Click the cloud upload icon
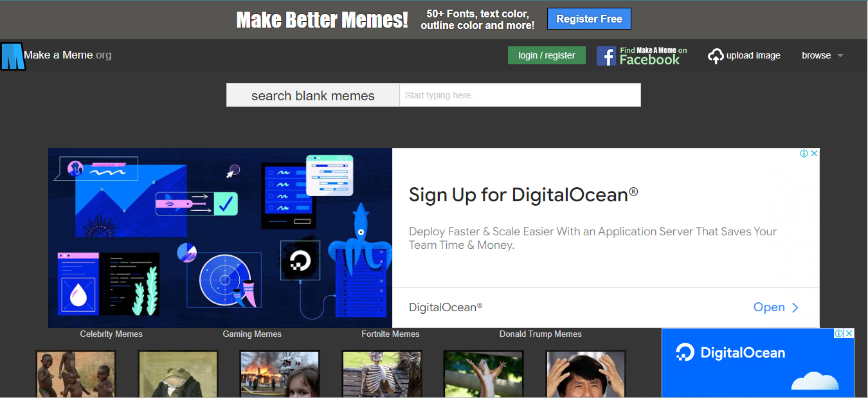The height and width of the screenshot is (398, 868). coord(716,56)
